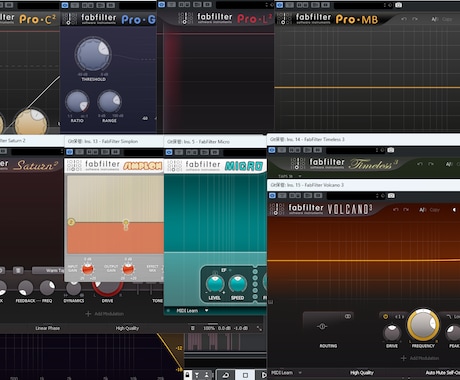Click Undo arrow in Timeless 3 header

[x=420, y=164]
